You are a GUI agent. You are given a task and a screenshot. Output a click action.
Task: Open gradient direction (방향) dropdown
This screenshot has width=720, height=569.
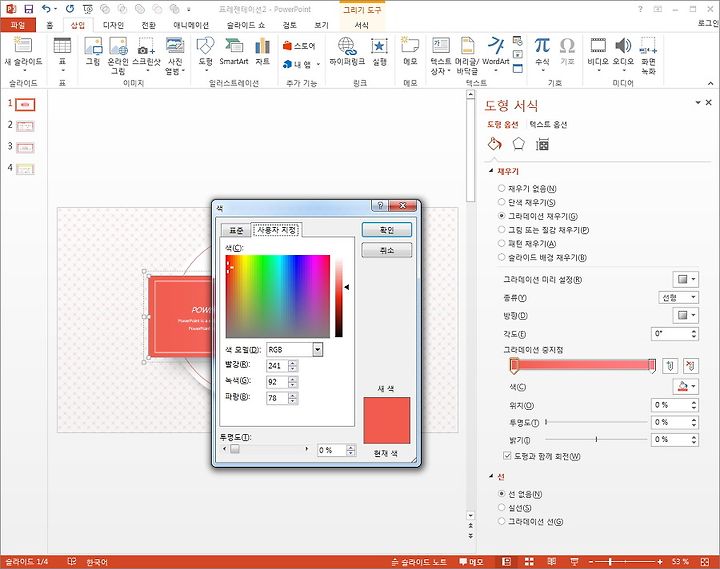[686, 315]
